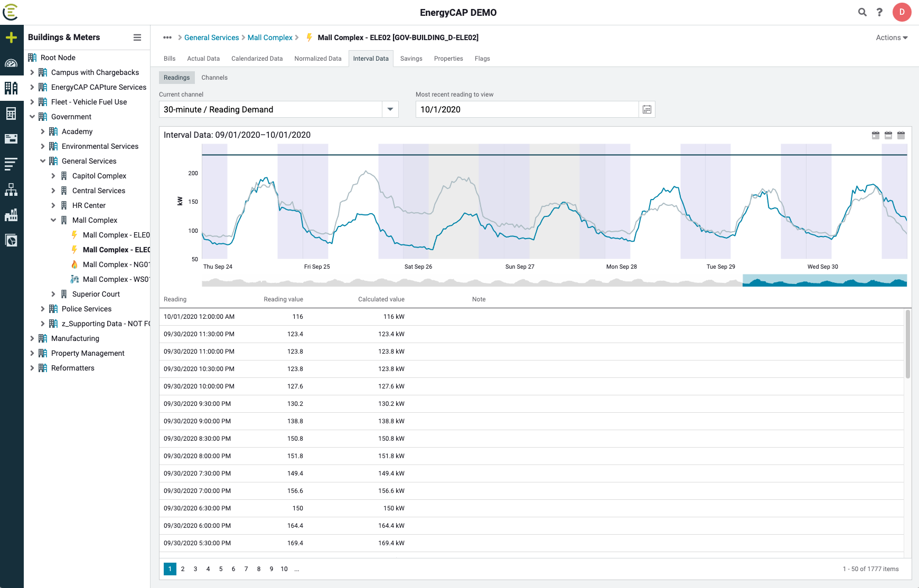Go to page 2 of readings
The image size is (919, 588).
pyautogui.click(x=183, y=569)
